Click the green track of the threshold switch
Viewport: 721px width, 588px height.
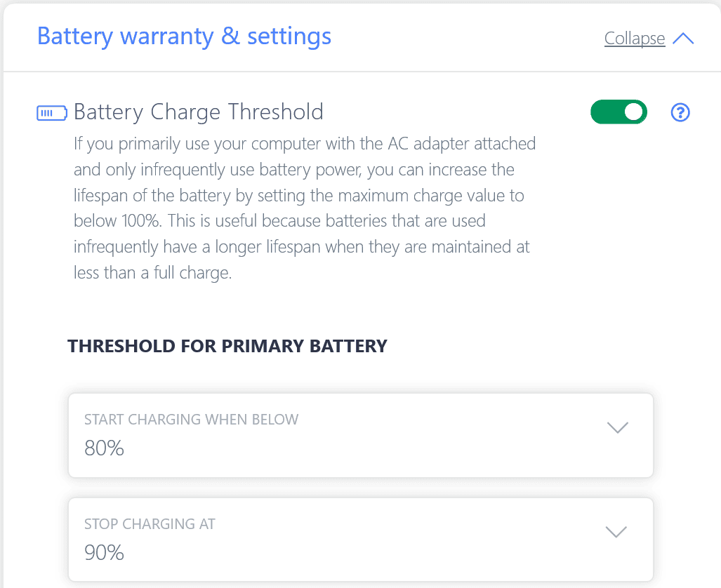pos(605,112)
